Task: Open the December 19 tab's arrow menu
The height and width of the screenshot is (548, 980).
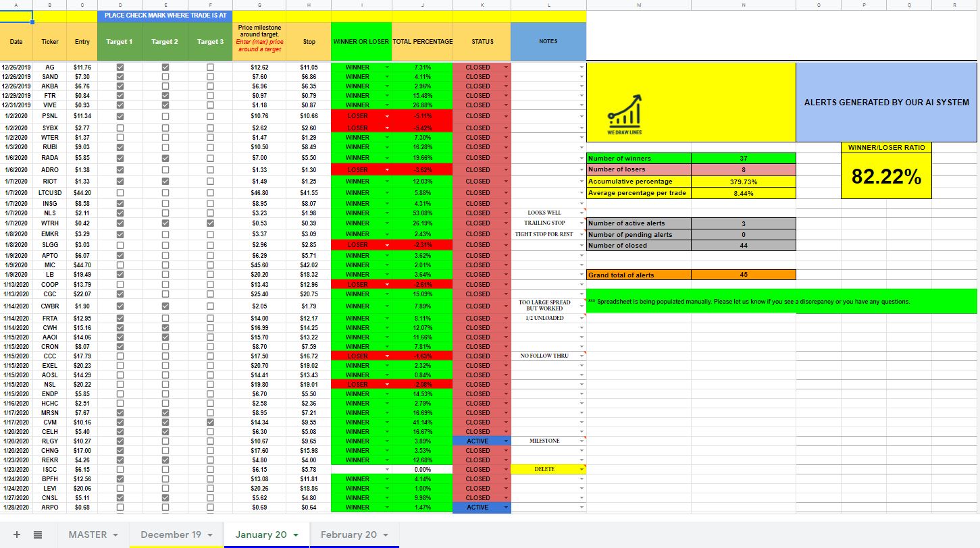Action: point(210,535)
